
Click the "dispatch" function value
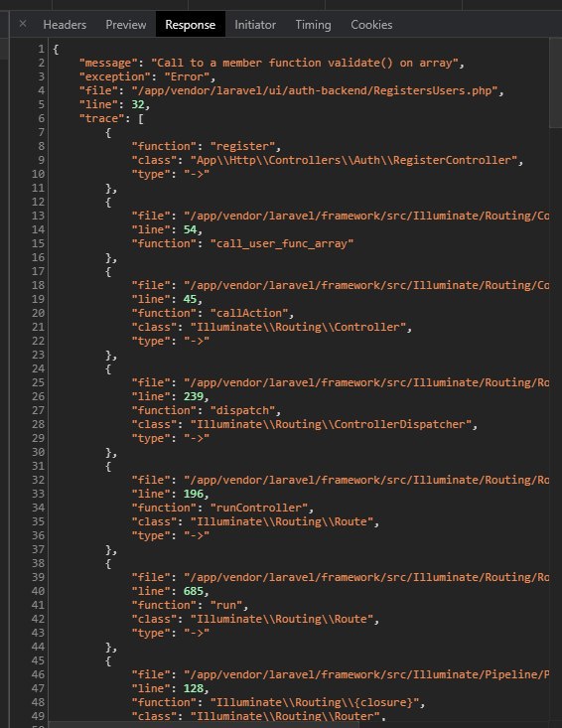[x=242, y=411]
